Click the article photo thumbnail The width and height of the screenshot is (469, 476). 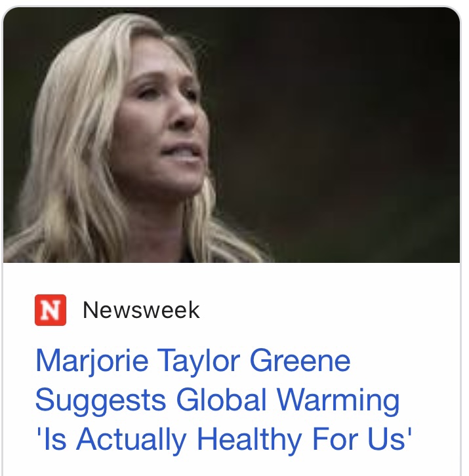232,135
